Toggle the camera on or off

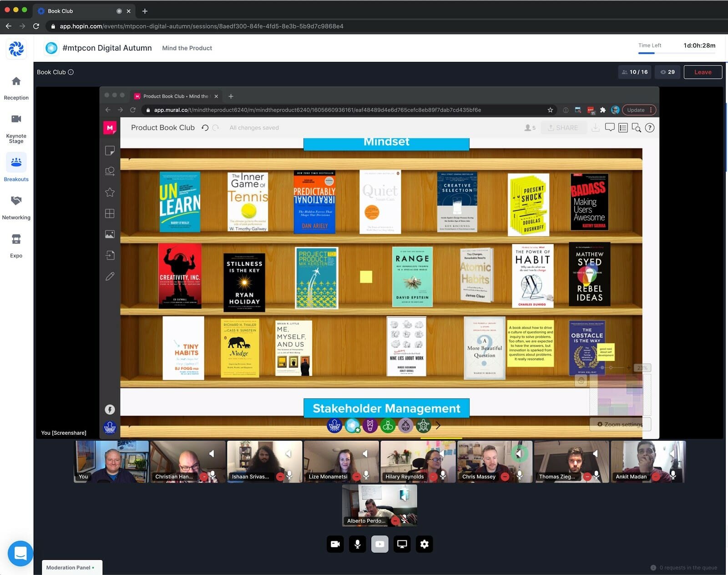[335, 544]
